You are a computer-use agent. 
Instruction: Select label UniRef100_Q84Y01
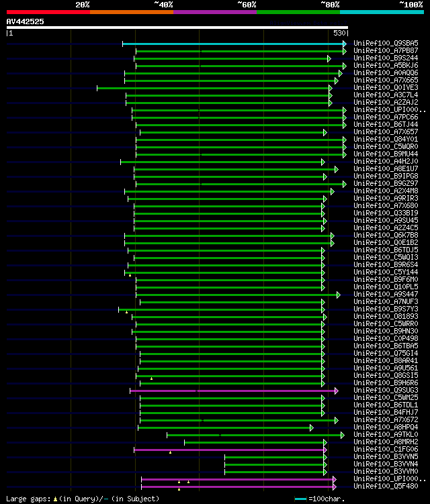(x=386, y=139)
